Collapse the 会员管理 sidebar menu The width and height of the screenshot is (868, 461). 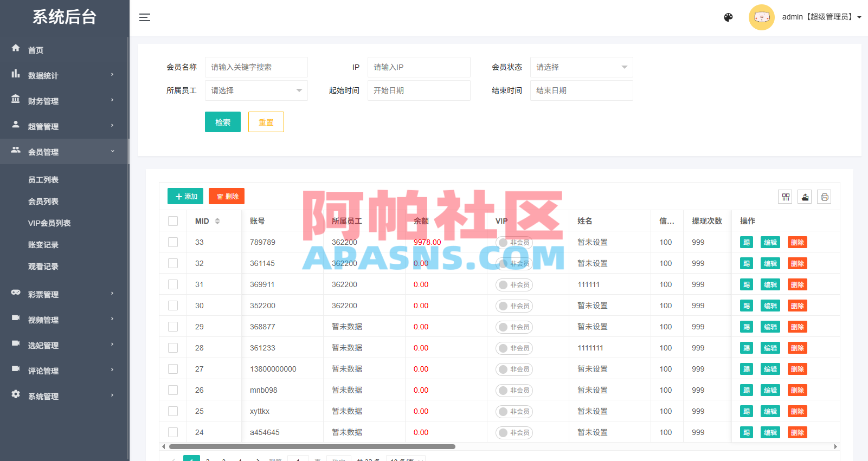click(65, 152)
